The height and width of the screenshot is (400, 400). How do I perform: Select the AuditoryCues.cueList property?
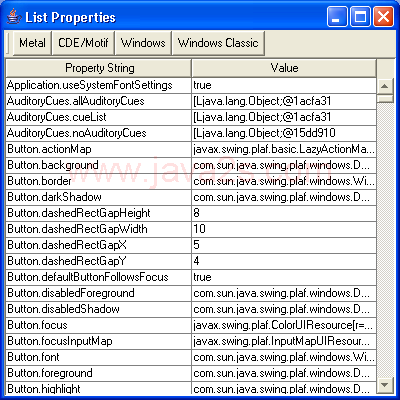pyautogui.click(x=99, y=117)
